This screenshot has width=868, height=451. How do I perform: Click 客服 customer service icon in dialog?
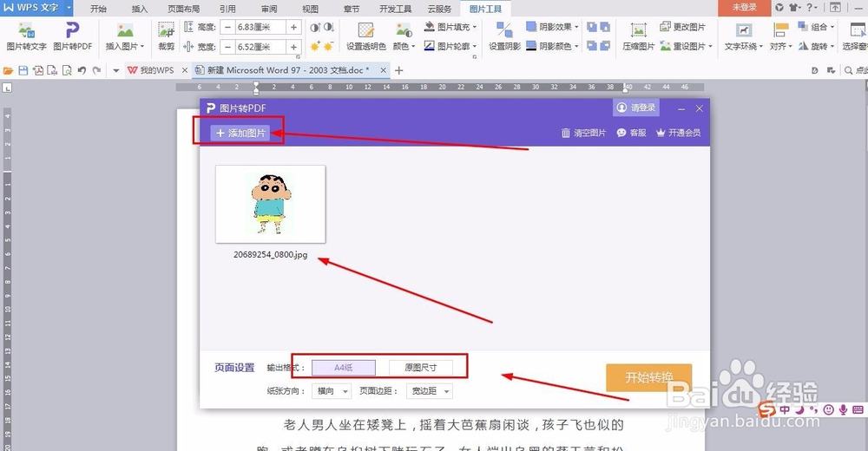tap(632, 133)
